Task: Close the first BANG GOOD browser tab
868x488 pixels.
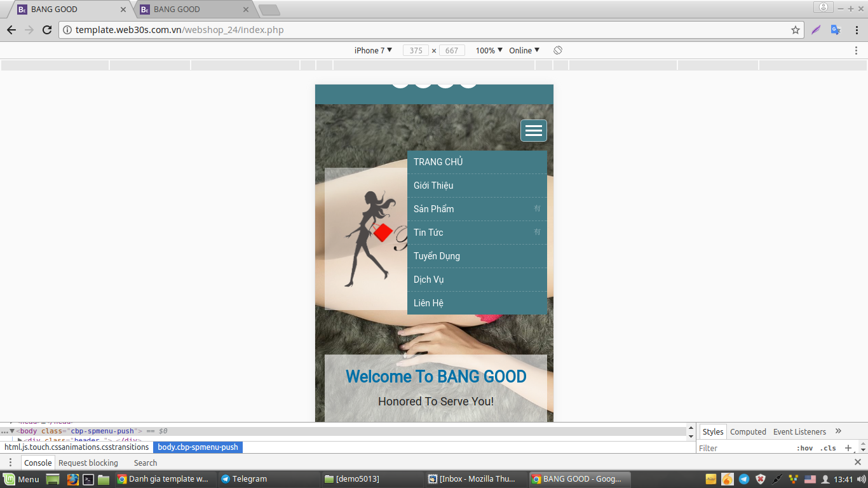Action: point(123,10)
